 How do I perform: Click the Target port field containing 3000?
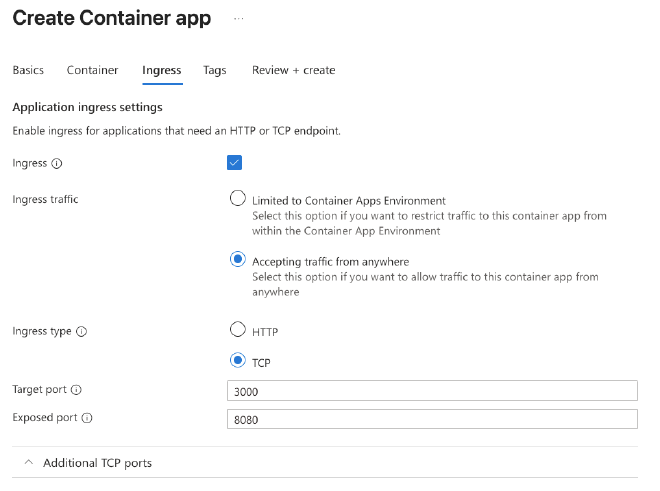point(432,390)
